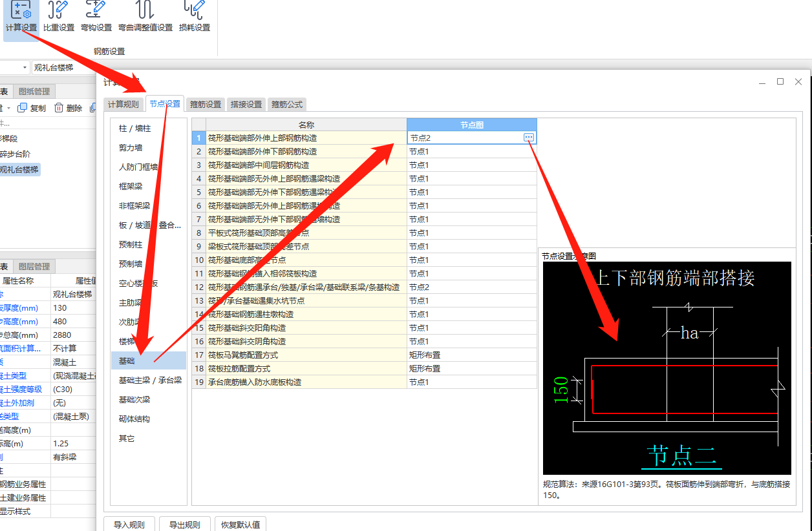
Task: Click 筏形基础斜交阴角构造 row
Action: pos(306,341)
